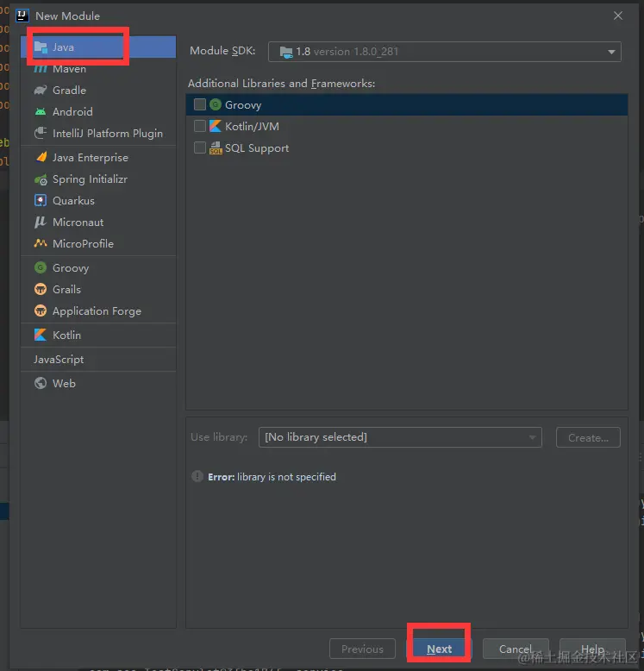Click the error warning icon
644x671 pixels.
pos(197,476)
